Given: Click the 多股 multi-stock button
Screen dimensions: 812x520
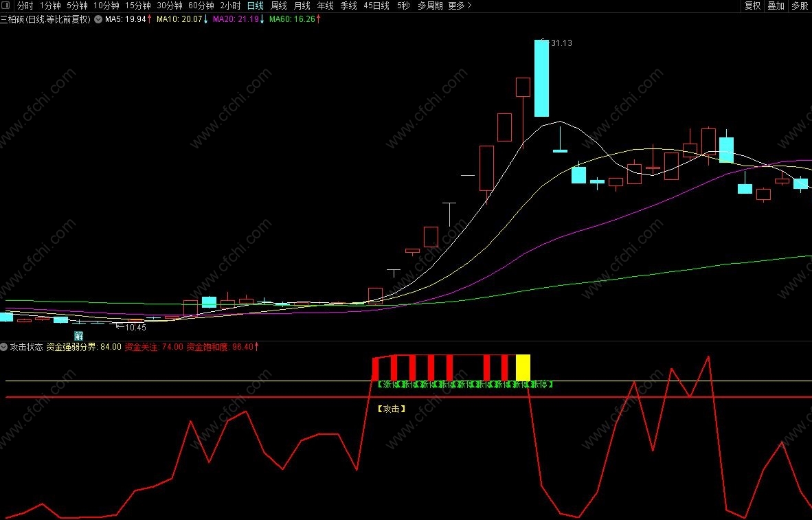Looking at the screenshot, I should (x=800, y=5).
